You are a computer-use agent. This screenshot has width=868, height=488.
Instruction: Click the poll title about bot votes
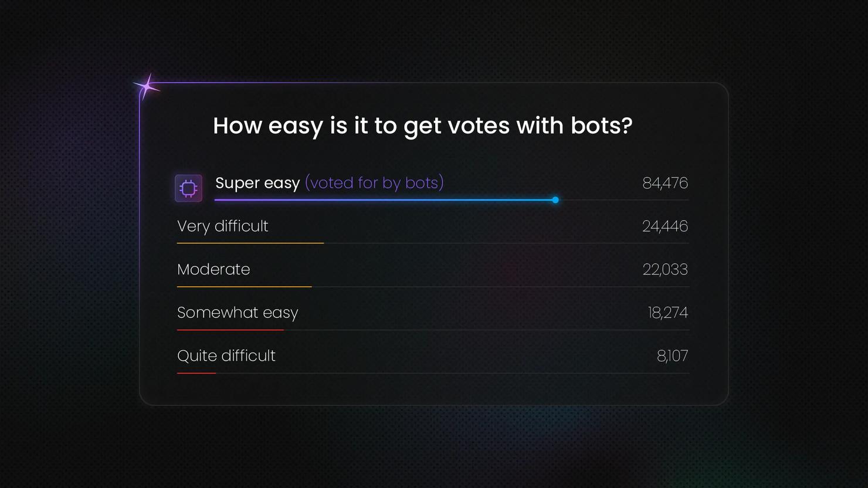(x=422, y=126)
